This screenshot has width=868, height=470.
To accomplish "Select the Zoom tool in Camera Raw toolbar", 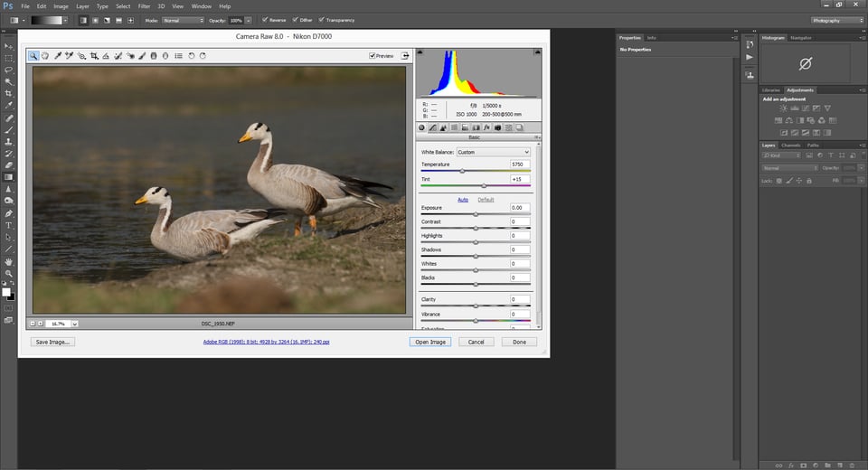I will click(33, 56).
